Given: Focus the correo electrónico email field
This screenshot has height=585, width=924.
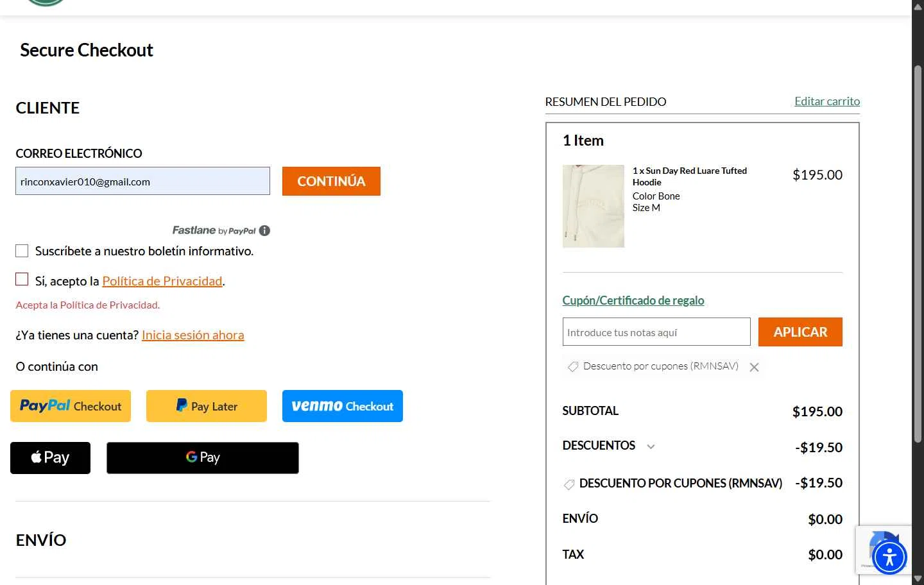Looking at the screenshot, I should 142,181.
